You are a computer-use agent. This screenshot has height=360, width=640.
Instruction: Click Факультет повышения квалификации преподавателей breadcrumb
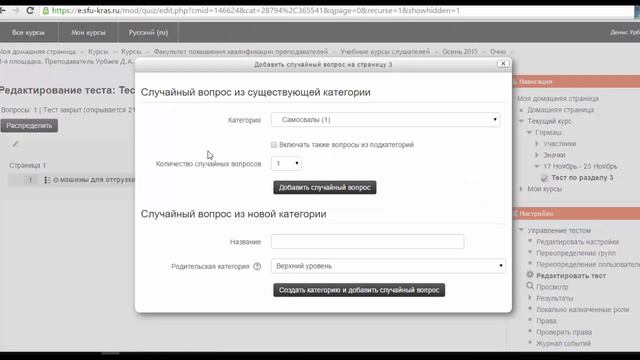click(x=240, y=51)
